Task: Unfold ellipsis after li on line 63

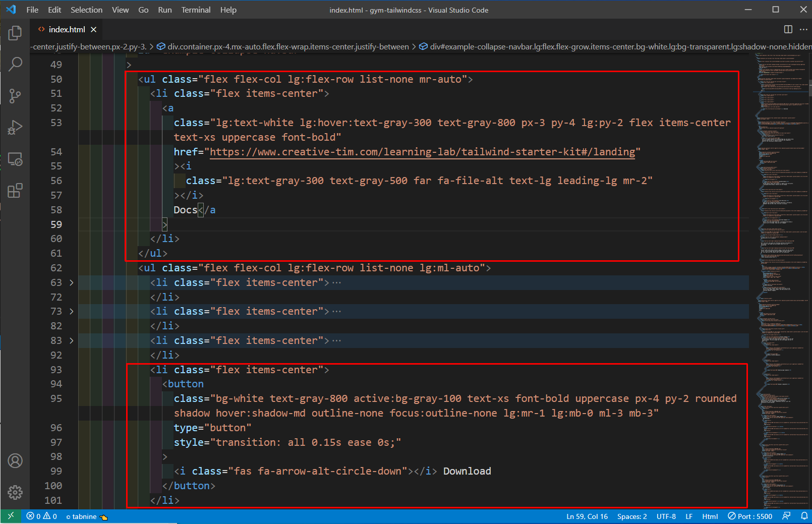Action: pyautogui.click(x=337, y=283)
